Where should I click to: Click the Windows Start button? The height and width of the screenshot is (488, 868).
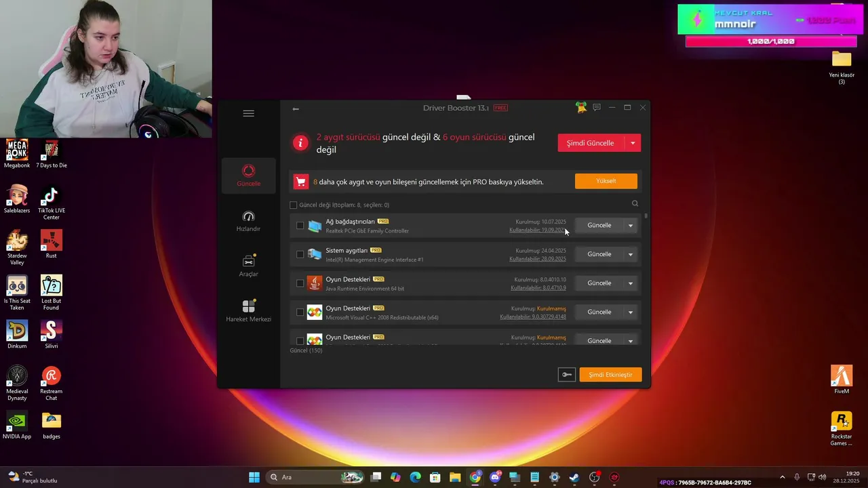254,477
